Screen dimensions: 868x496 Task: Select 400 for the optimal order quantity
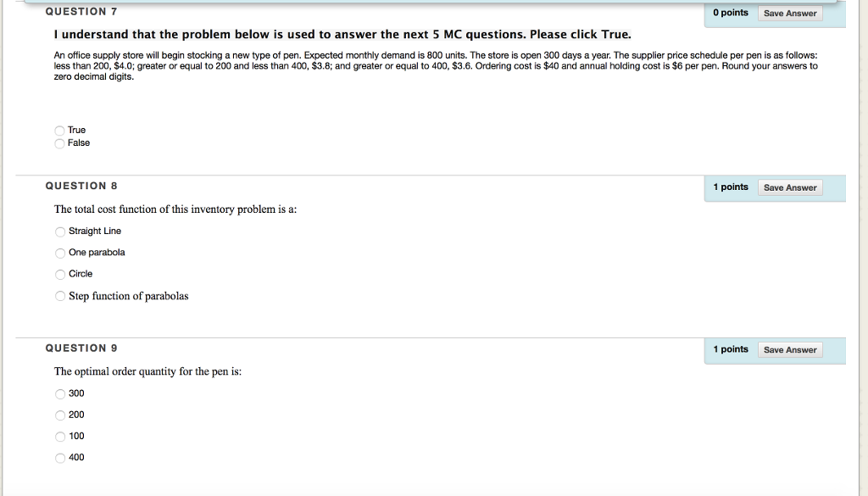click(x=60, y=457)
